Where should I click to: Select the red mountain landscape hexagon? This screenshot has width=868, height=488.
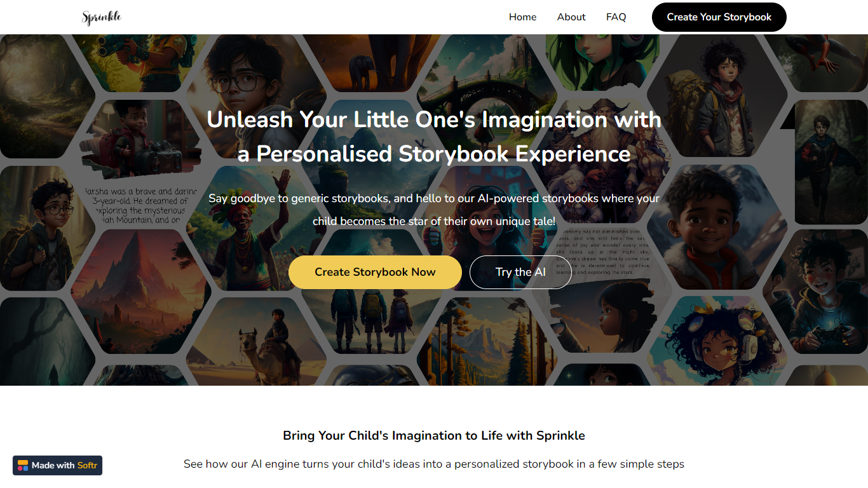[141, 289]
